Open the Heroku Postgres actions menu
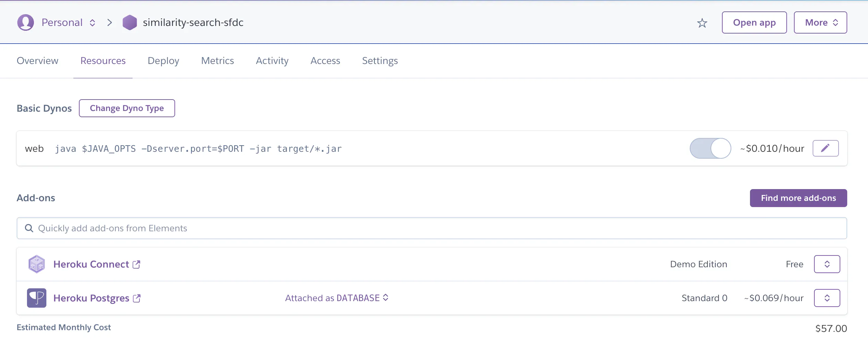Screen dimensions: 868x354 pos(827,298)
